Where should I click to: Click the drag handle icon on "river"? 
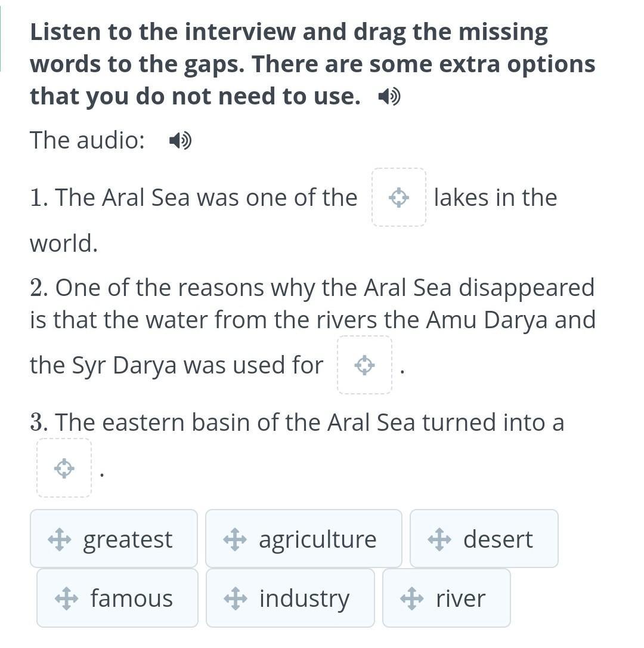click(x=412, y=598)
